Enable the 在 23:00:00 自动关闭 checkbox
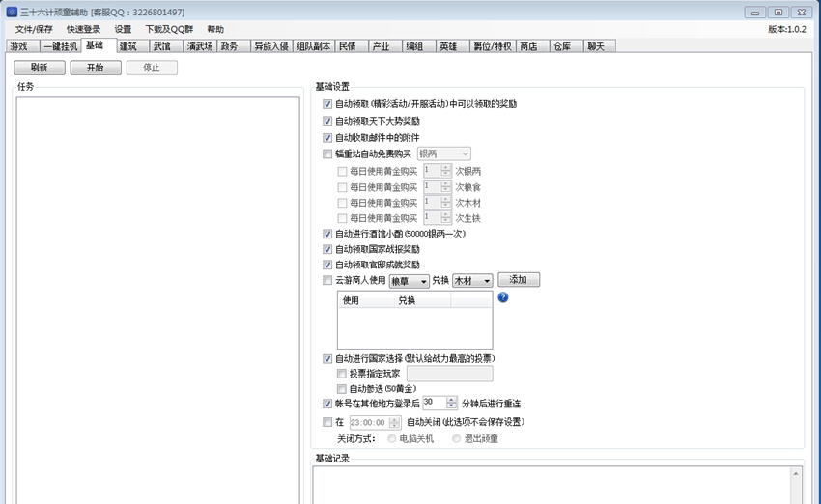Viewport: 821px width, 504px height. (327, 422)
